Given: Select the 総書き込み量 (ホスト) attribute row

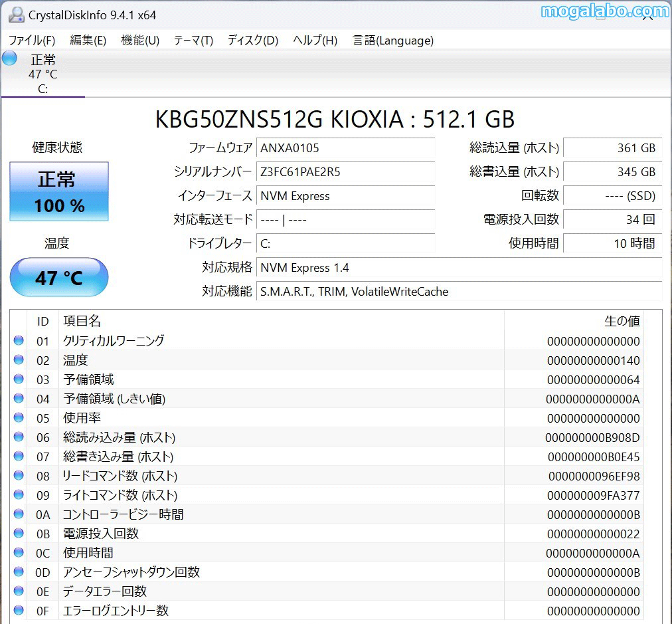Looking at the screenshot, I should (266, 457).
